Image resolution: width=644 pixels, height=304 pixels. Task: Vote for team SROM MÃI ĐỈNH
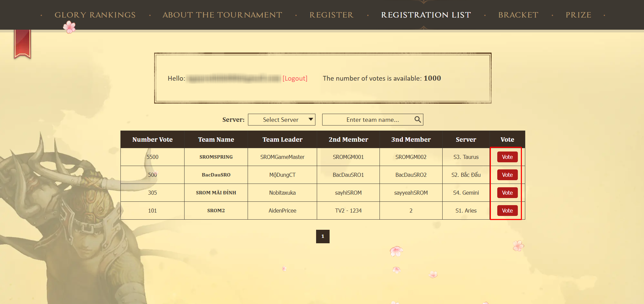(x=507, y=193)
